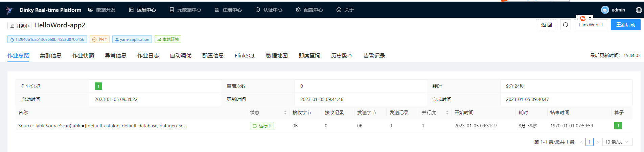
Task: Open the 注册中心 menu
Action: coord(228,10)
